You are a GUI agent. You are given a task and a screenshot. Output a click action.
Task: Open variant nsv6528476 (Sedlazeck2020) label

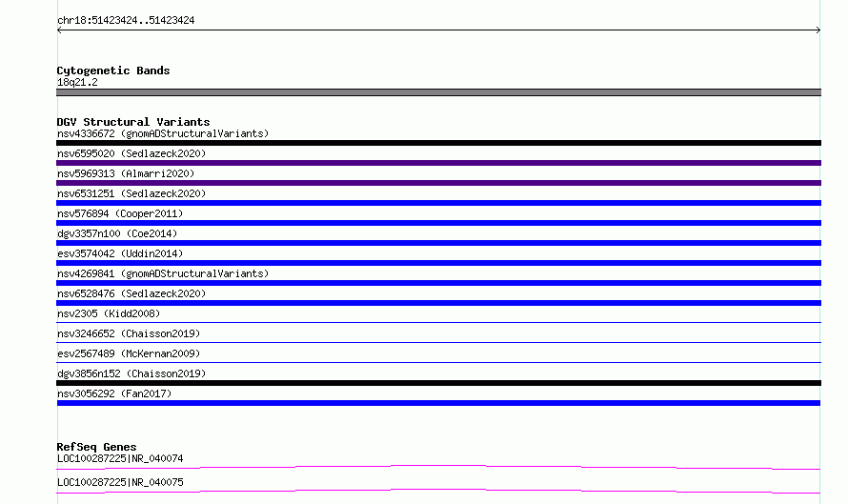[131, 293]
